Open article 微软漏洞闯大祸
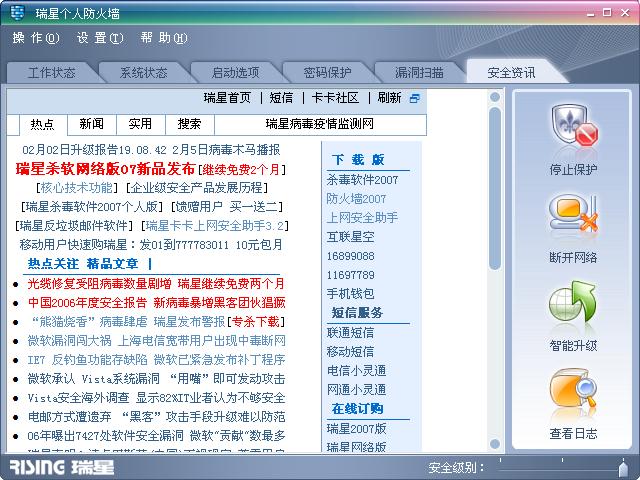640x480 pixels. 69,340
